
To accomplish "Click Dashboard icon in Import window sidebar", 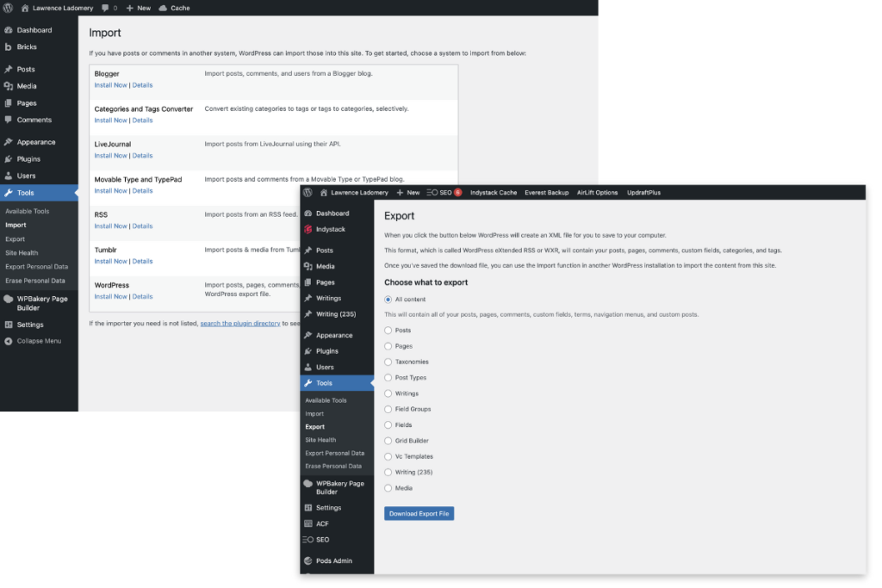I will pos(9,30).
